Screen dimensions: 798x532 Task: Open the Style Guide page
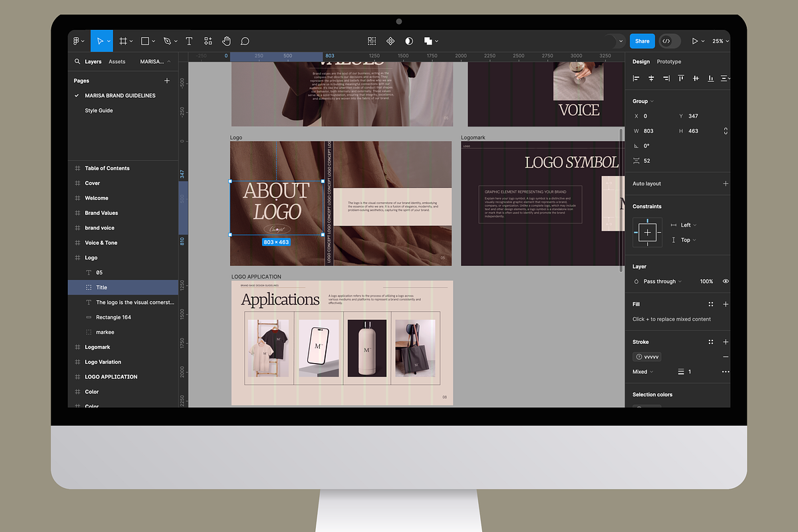[x=99, y=110]
